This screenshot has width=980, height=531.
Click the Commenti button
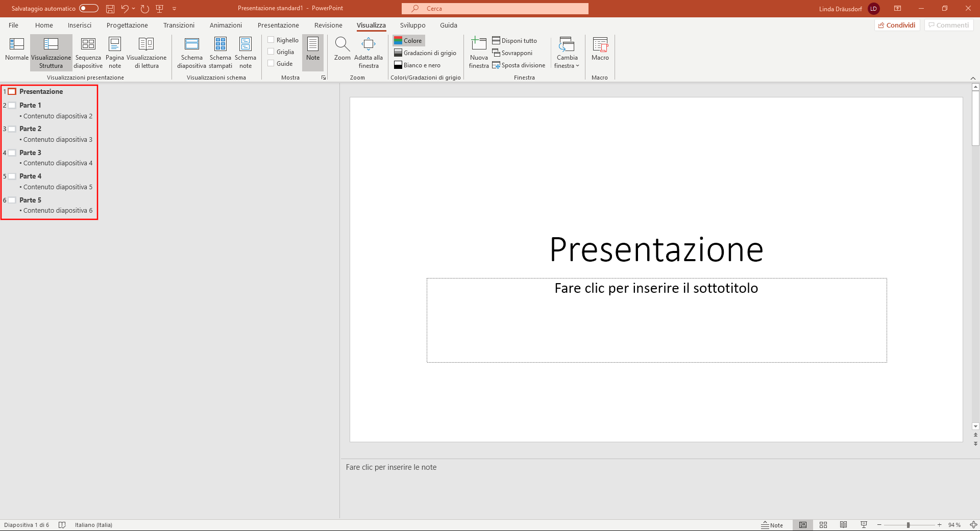[949, 25]
